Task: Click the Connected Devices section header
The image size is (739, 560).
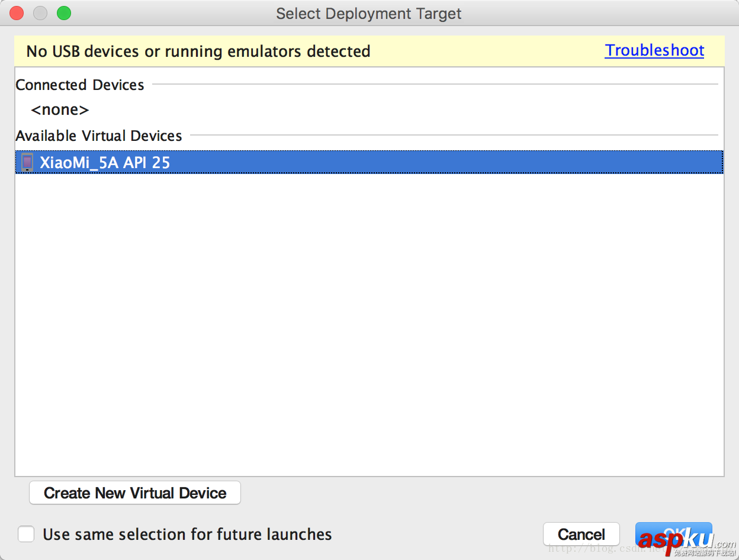Action: click(80, 85)
